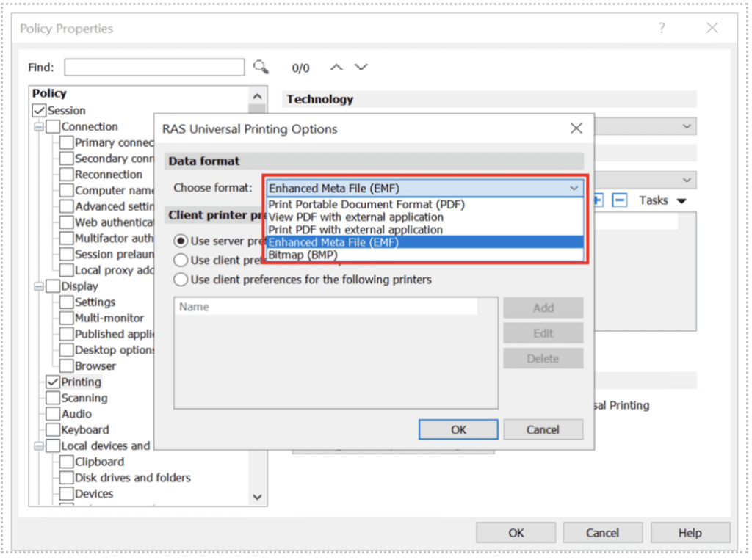
Task: Jump to next search result arrow
Action: pyautogui.click(x=361, y=68)
